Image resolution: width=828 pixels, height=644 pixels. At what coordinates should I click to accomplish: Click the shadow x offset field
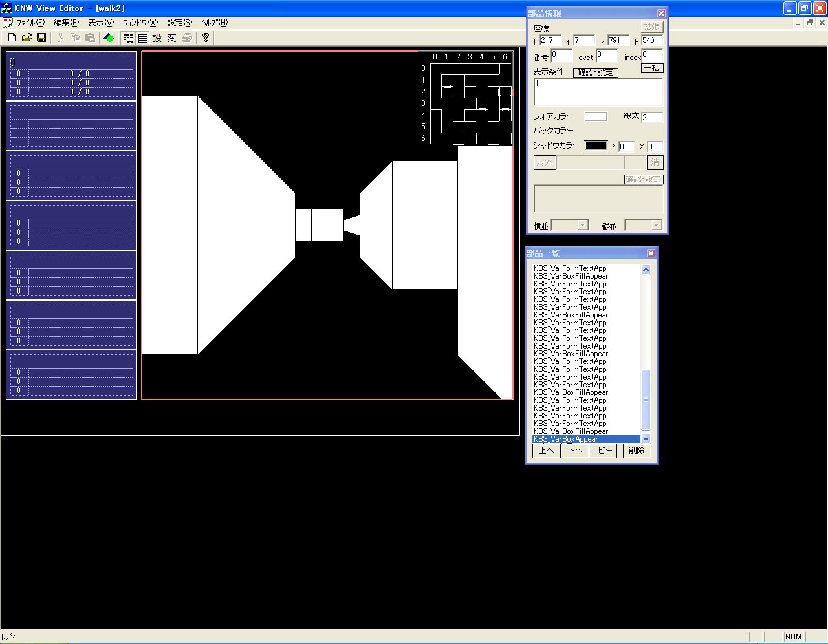[x=626, y=147]
